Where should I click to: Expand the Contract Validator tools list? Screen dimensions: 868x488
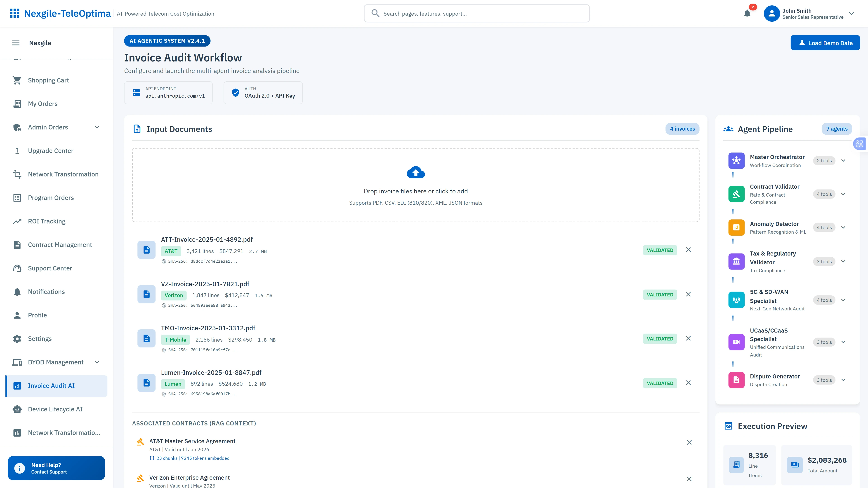pos(843,194)
